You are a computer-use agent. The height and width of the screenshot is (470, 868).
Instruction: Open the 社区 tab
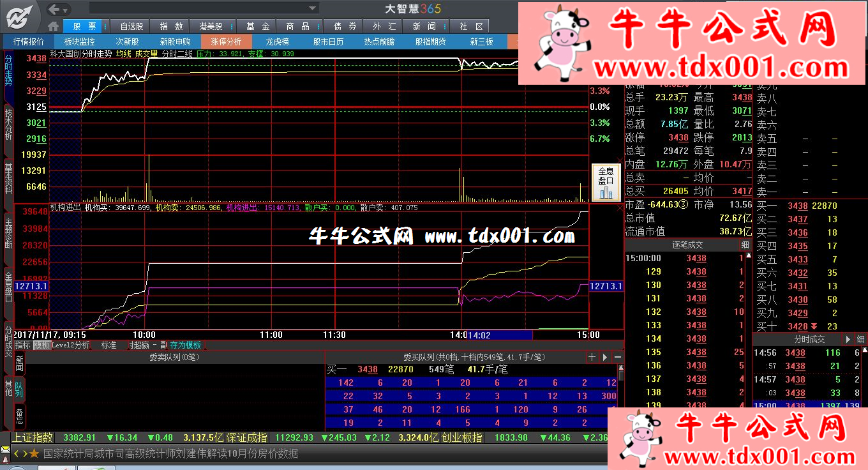471,26
